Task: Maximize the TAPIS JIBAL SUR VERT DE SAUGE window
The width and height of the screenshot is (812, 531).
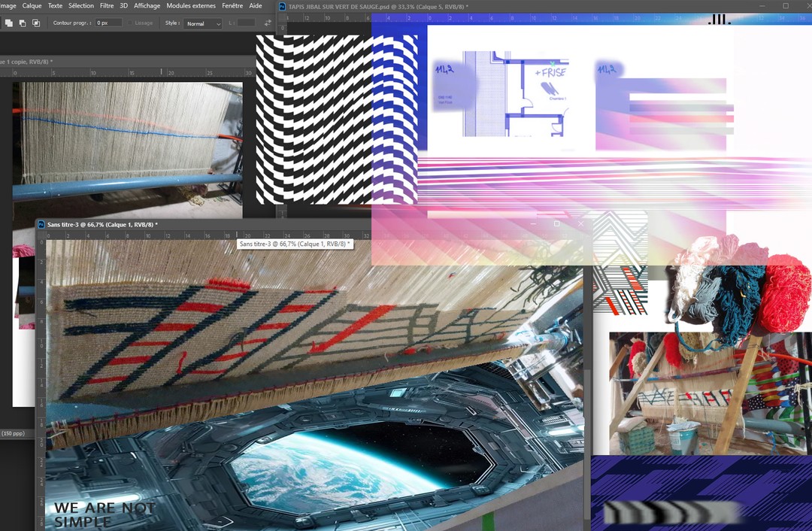Action: click(786, 6)
